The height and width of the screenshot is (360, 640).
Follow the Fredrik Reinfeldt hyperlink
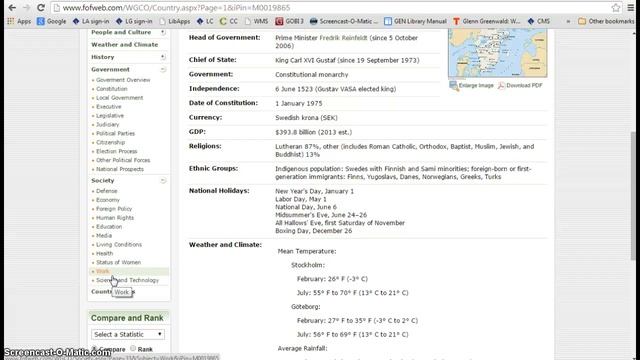(343, 38)
